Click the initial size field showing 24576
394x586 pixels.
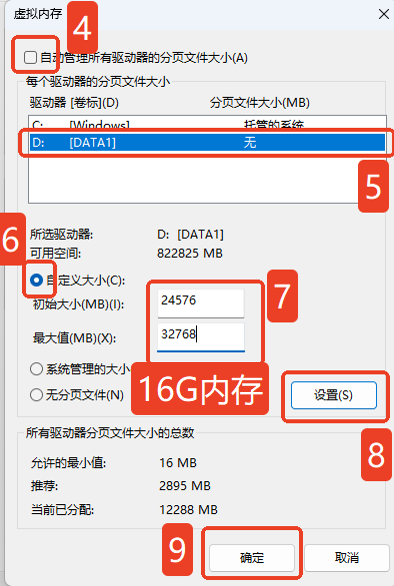pyautogui.click(x=201, y=303)
